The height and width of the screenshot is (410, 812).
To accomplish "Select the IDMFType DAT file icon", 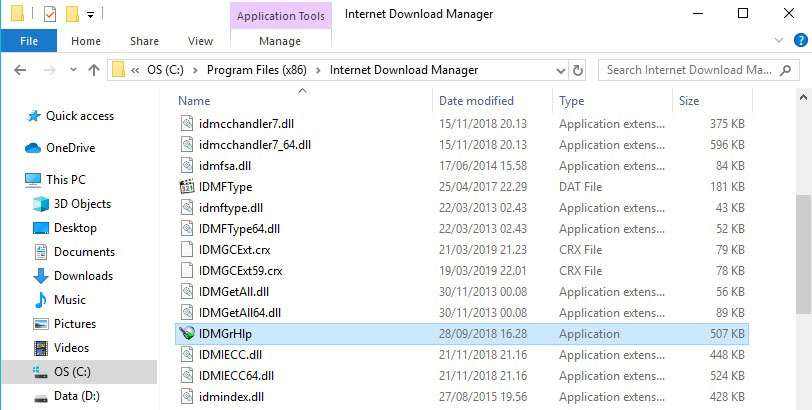I will point(186,187).
